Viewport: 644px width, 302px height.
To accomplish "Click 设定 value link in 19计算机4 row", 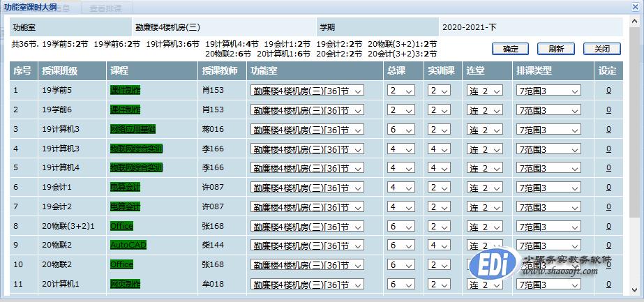I will [608, 168].
